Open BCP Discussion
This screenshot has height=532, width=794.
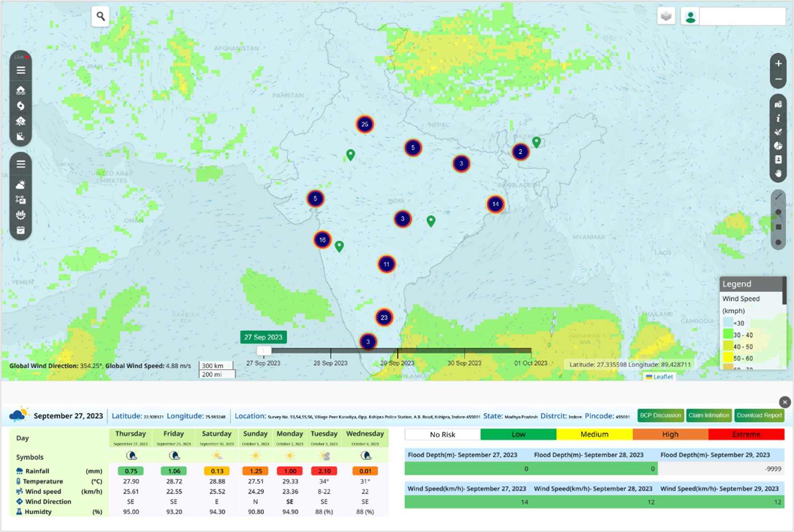point(660,415)
